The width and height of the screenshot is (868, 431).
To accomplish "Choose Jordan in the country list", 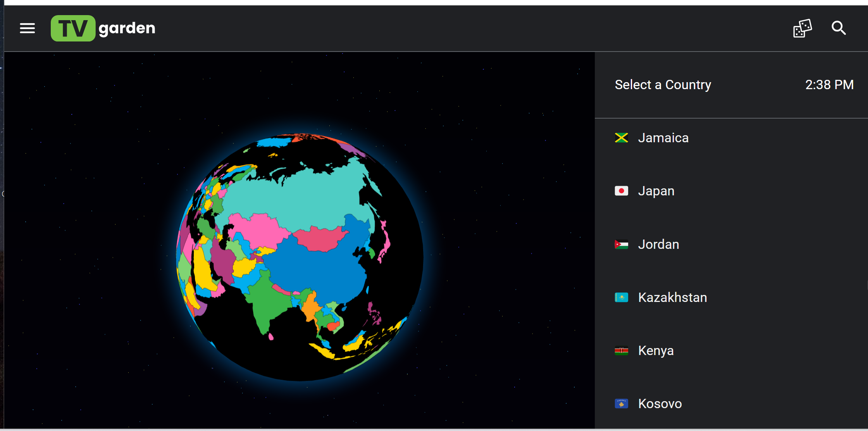I will (658, 245).
